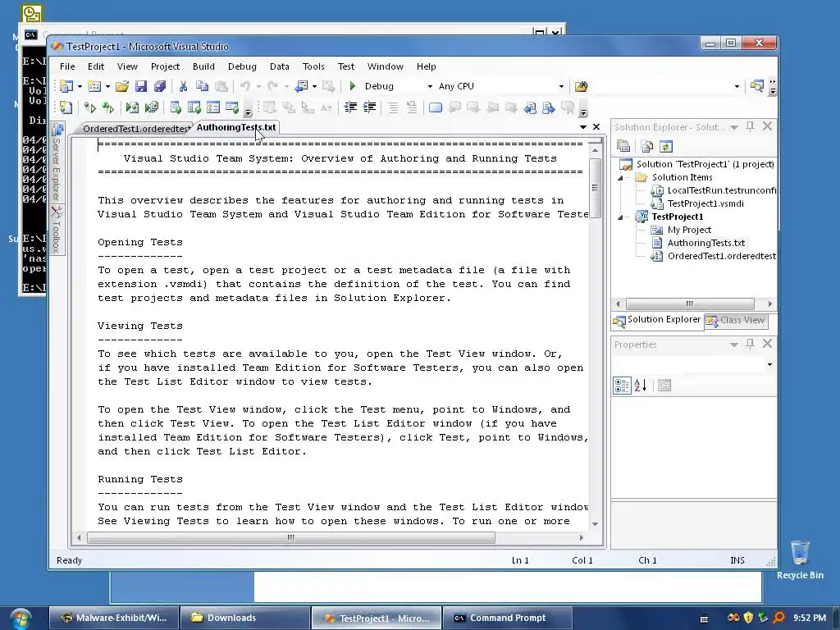
Task: Select LocalTestRun.testrunconfig in Solution Explorer
Action: (x=721, y=190)
